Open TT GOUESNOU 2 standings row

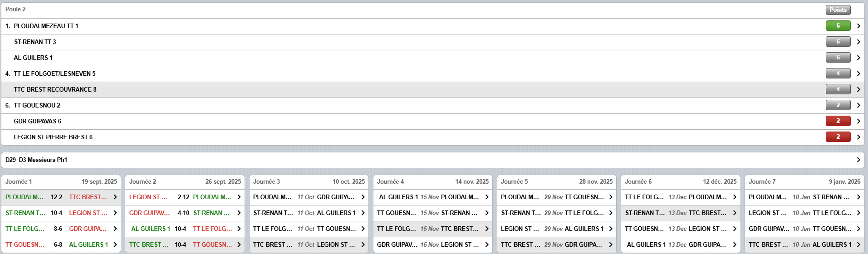tap(37, 105)
